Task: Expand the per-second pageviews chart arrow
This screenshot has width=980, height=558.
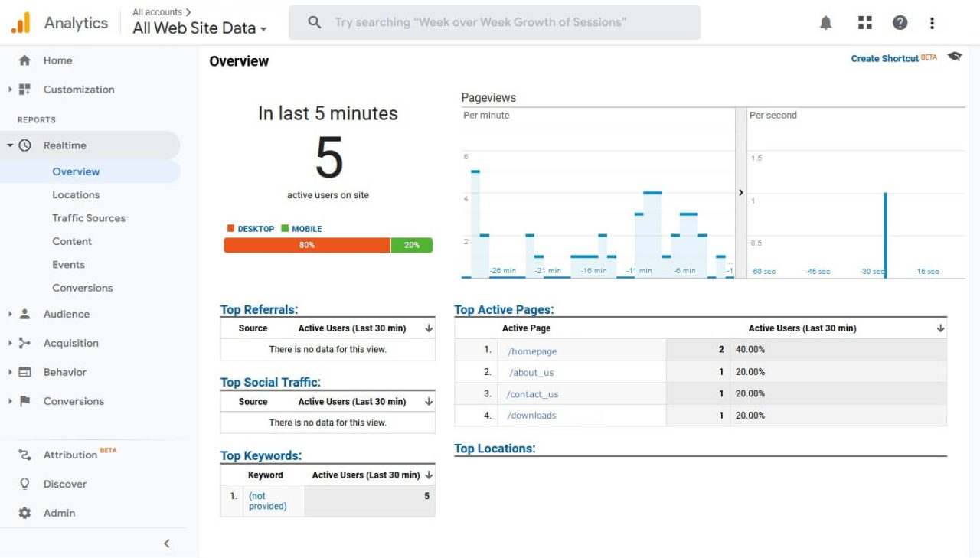Action: click(x=740, y=193)
